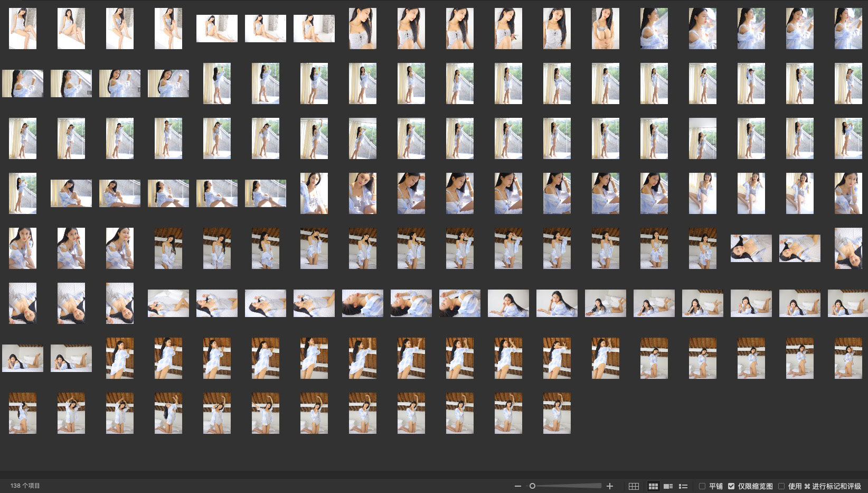868x493 pixels.
Task: Switch to thumbnails grid view
Action: (653, 486)
